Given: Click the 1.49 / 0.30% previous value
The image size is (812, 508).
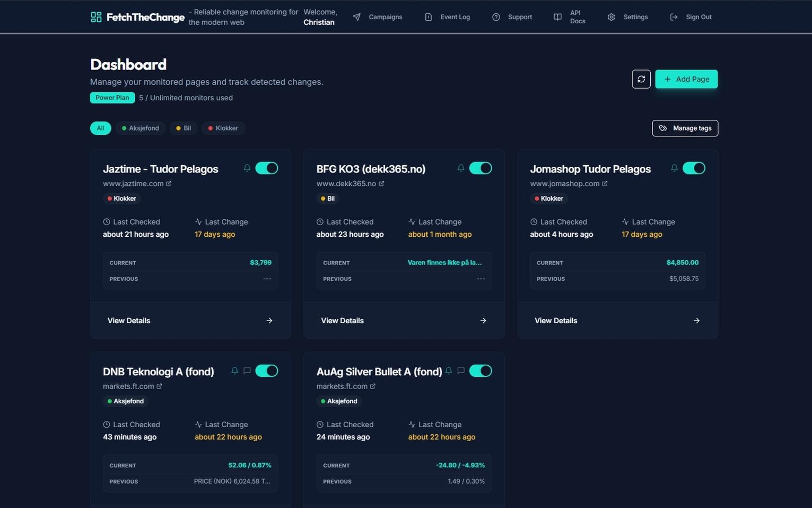Looking at the screenshot, I should 466,481.
